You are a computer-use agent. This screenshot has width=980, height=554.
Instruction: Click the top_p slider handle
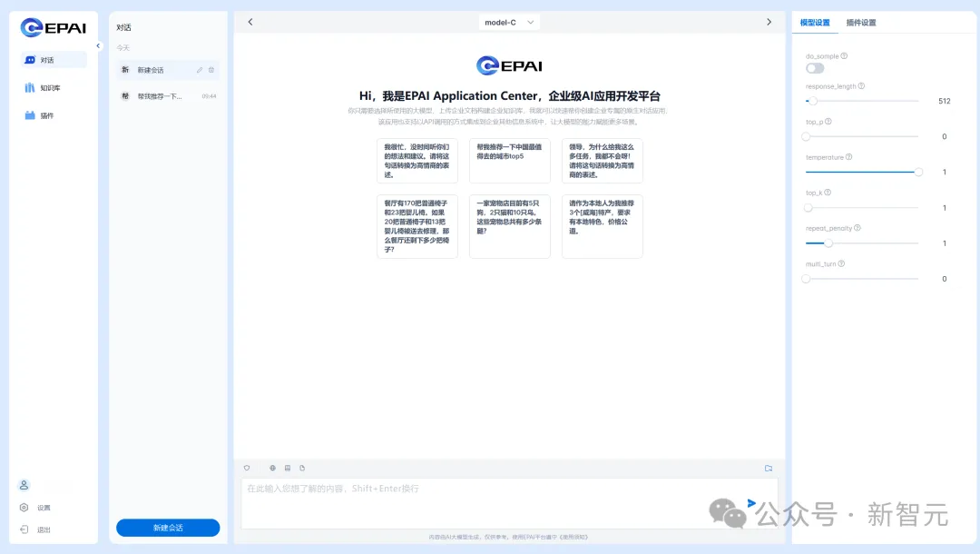tap(807, 136)
